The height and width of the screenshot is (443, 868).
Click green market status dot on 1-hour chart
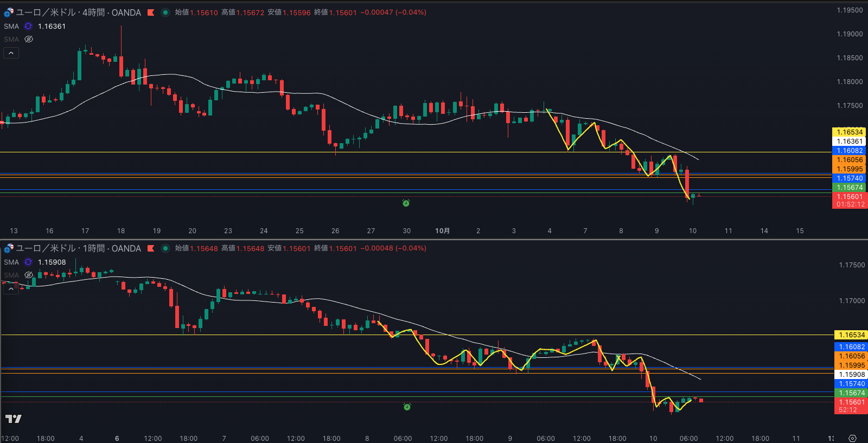click(165, 248)
